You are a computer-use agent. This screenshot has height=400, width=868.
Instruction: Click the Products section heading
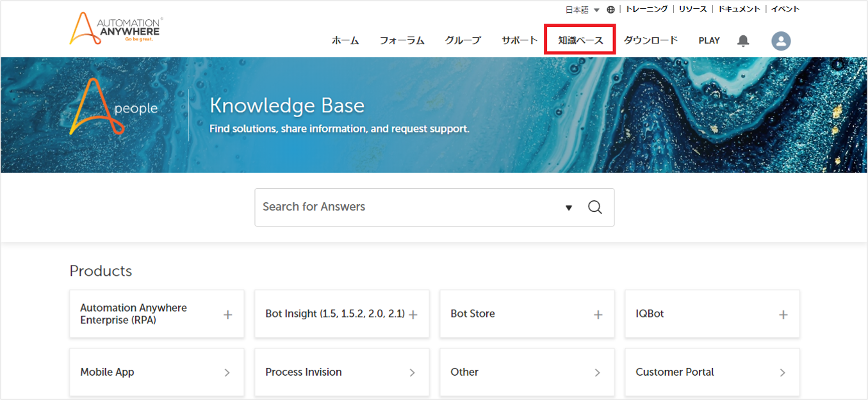(101, 271)
